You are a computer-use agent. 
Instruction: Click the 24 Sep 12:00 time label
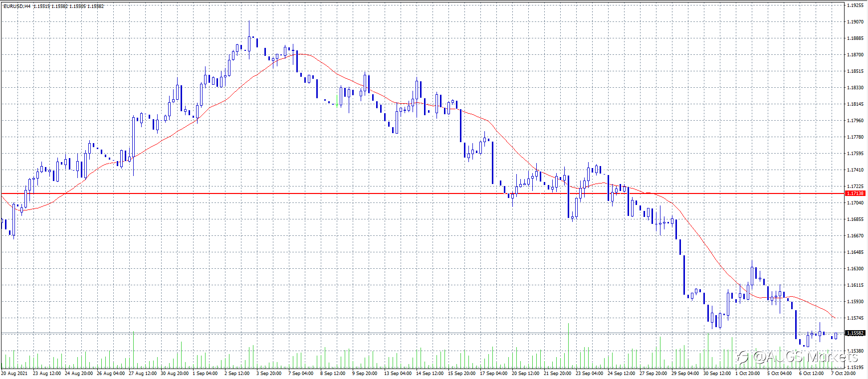(622, 374)
